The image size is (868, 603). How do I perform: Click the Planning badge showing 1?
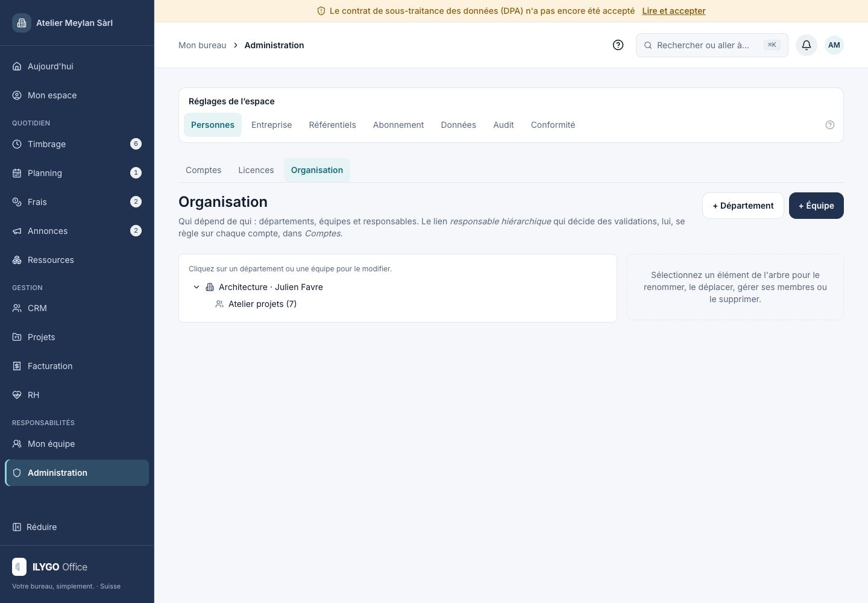click(136, 172)
